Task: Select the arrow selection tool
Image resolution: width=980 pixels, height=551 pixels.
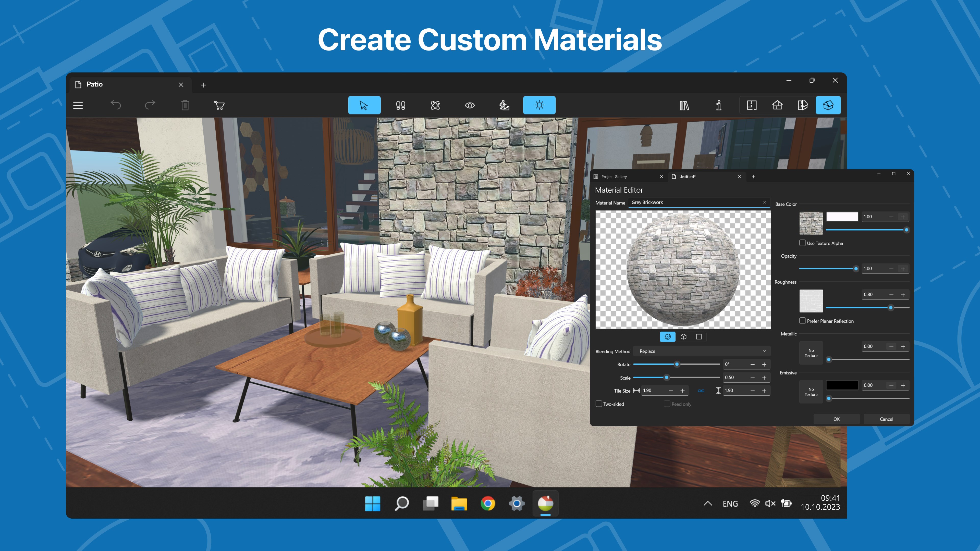Action: pyautogui.click(x=364, y=105)
